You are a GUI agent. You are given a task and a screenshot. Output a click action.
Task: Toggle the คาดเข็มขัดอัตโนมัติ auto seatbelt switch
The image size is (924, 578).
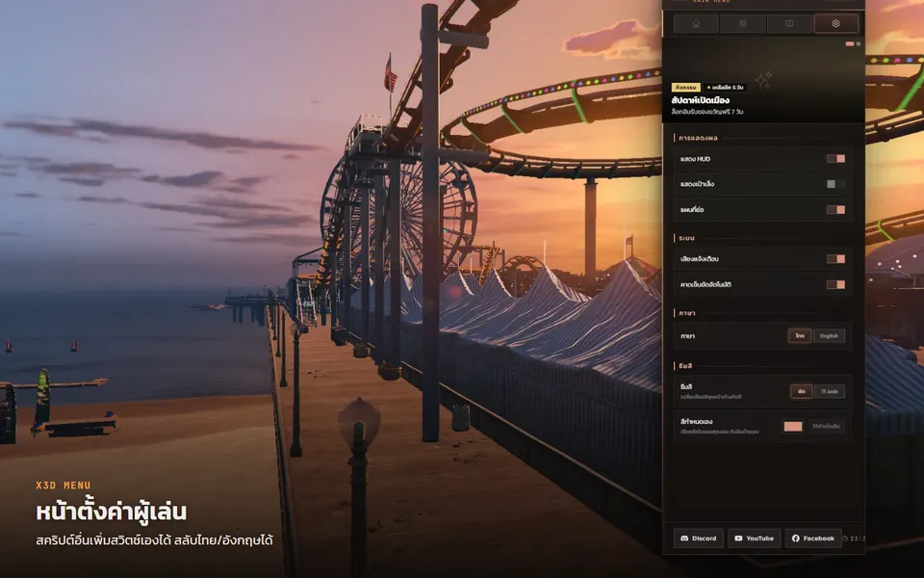pos(835,284)
